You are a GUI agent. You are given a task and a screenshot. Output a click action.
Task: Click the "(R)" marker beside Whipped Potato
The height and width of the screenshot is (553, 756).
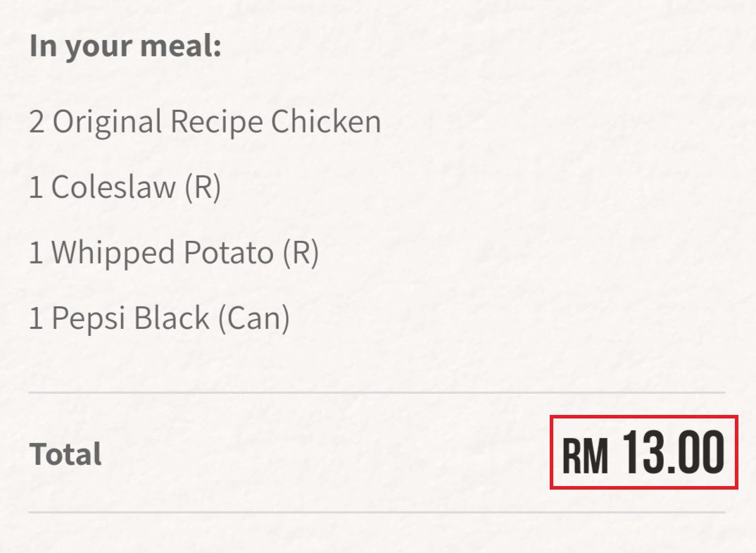point(301,253)
